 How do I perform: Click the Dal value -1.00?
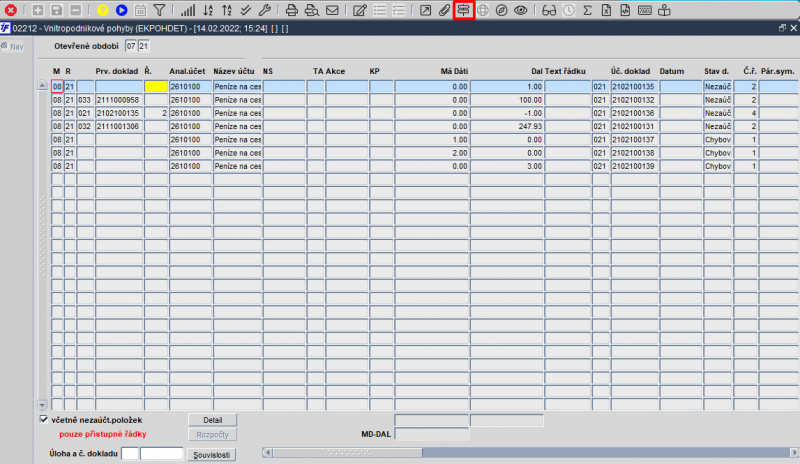pyautogui.click(x=507, y=113)
